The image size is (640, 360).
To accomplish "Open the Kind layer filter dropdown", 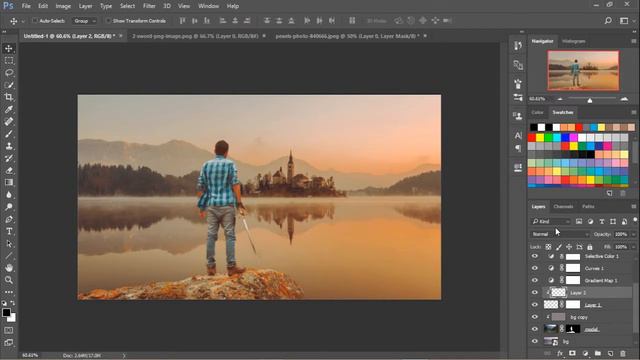I will click(551, 221).
